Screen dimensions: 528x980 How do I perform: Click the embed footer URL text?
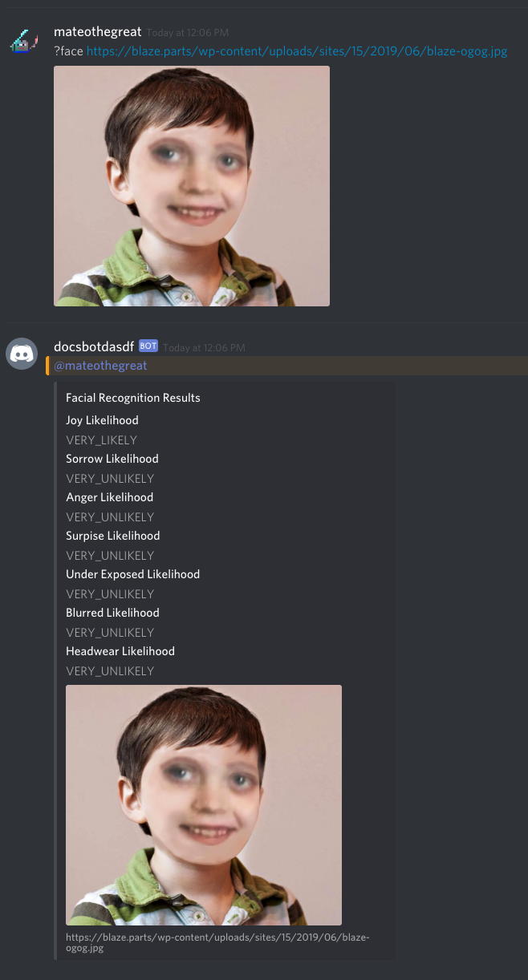[x=217, y=942]
